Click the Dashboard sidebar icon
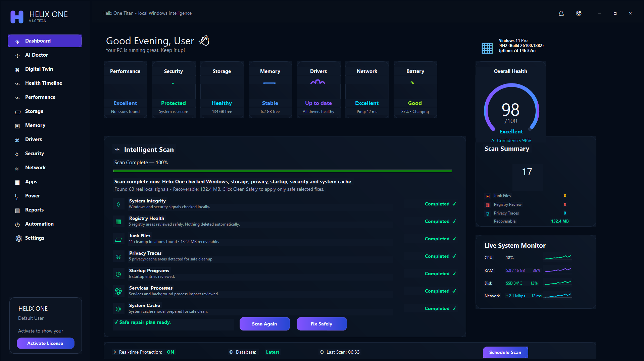Image resolution: width=644 pixels, height=361 pixels. (x=17, y=41)
